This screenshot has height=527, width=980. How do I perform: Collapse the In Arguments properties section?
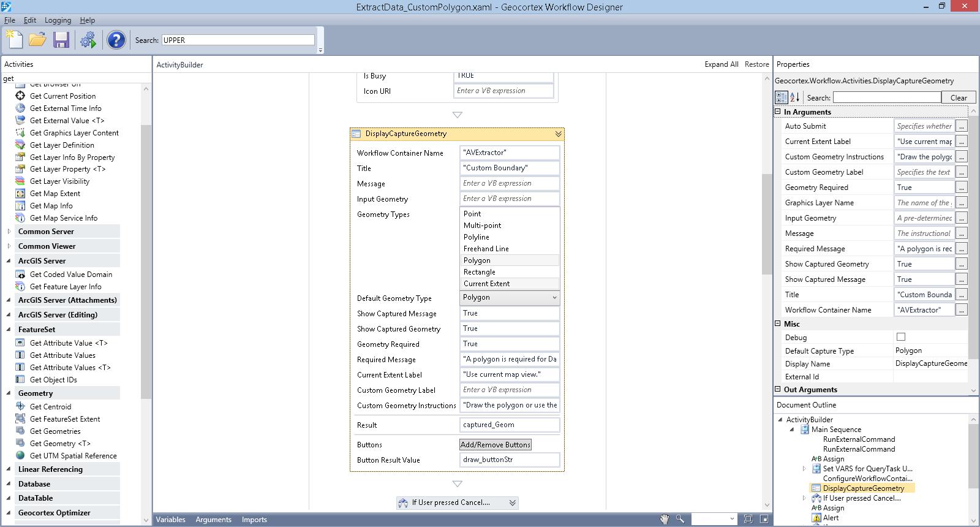point(778,112)
